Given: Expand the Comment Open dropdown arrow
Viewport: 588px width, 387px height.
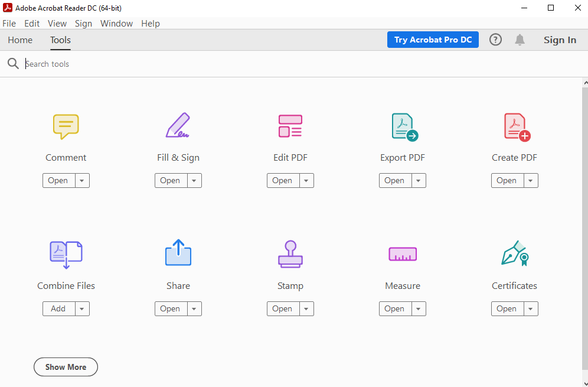Looking at the screenshot, I should (82, 181).
